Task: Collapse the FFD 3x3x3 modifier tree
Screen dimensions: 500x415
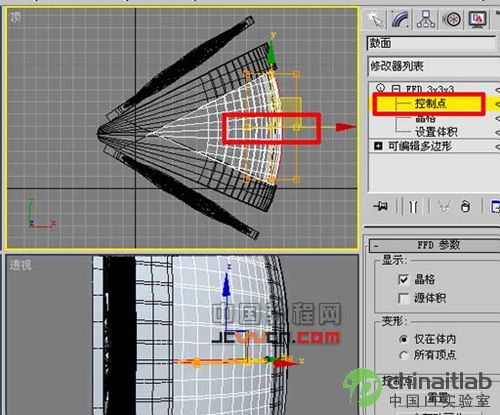Action: coord(396,89)
